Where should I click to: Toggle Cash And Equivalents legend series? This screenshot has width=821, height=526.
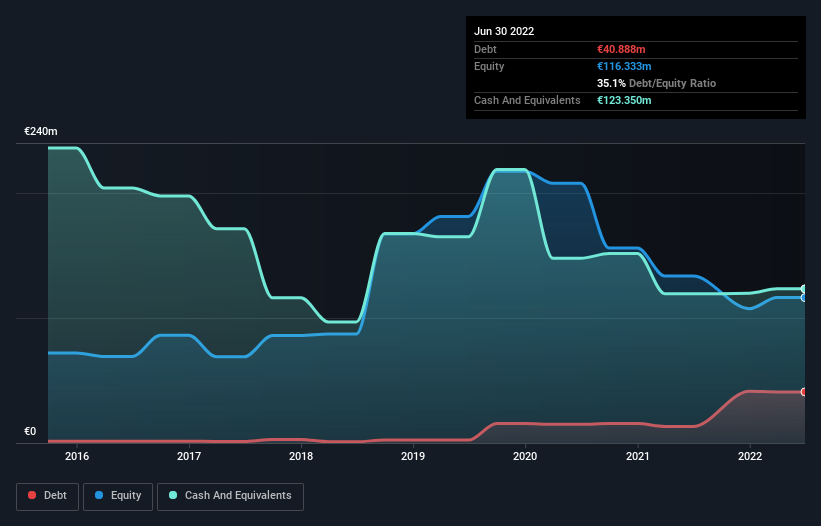point(230,496)
